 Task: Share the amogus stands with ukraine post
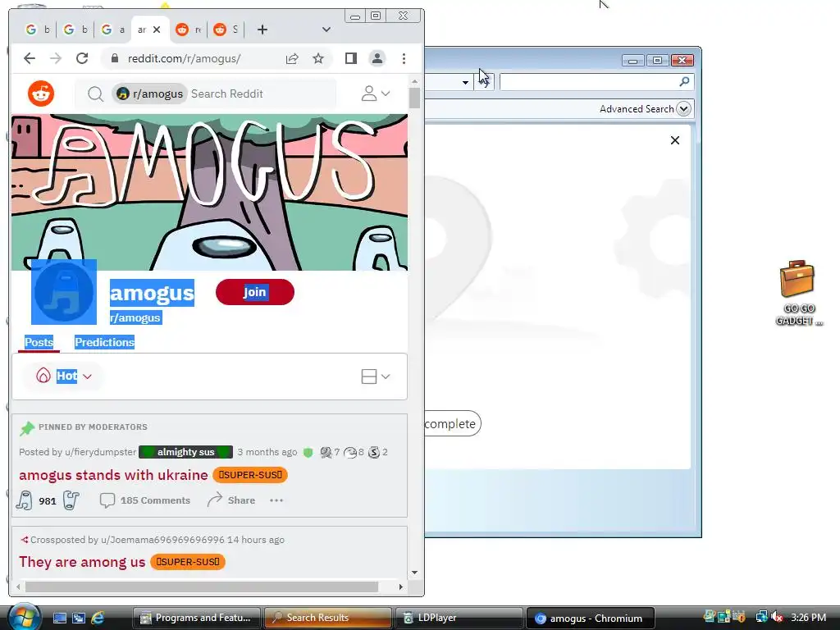231,500
